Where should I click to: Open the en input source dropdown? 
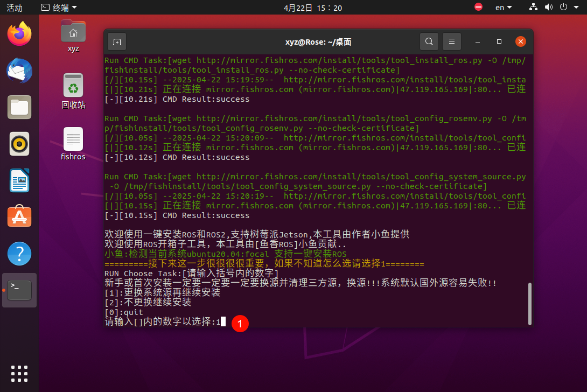pyautogui.click(x=504, y=8)
